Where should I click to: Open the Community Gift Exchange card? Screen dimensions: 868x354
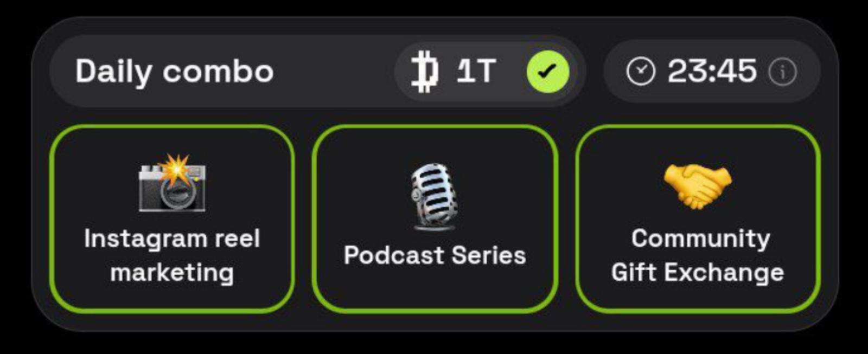click(x=698, y=219)
